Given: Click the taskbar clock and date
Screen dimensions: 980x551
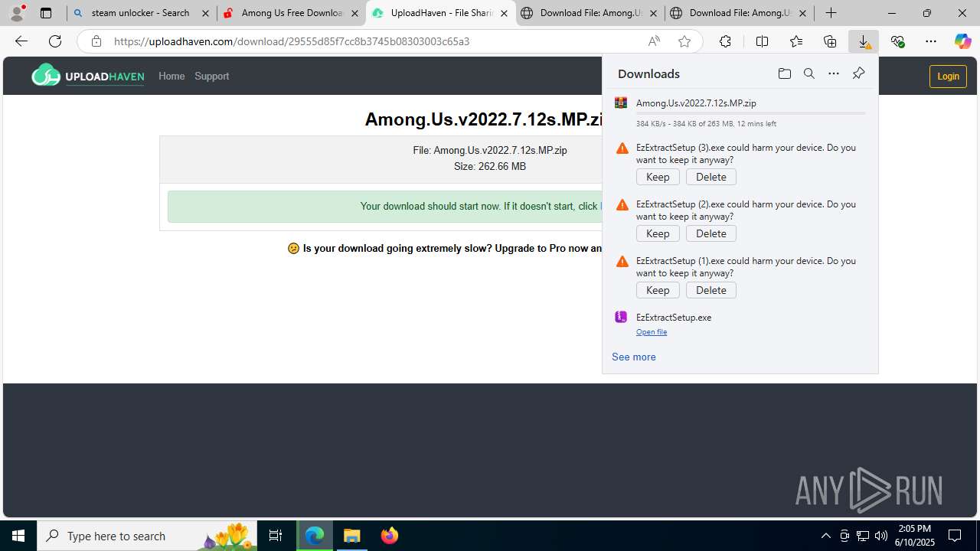Looking at the screenshot, I should coord(915,536).
